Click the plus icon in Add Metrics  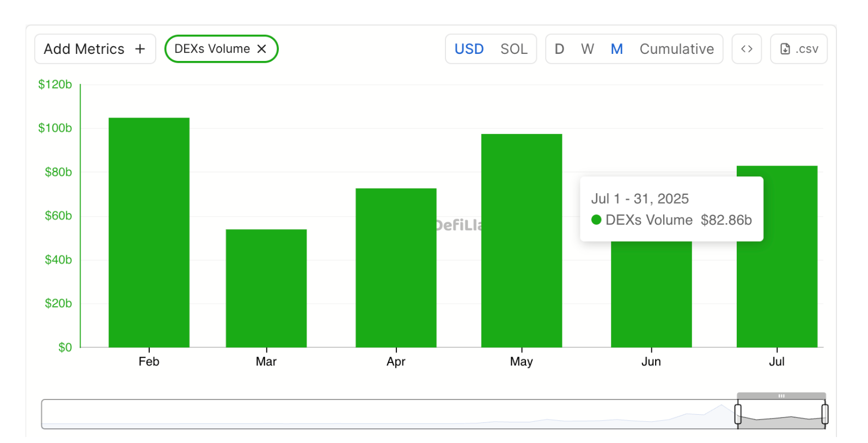(x=140, y=49)
